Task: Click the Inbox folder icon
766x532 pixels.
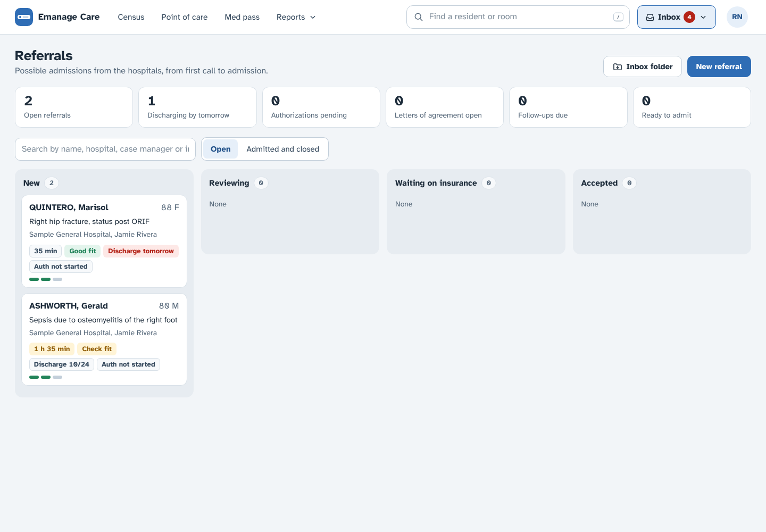Action: click(x=618, y=66)
